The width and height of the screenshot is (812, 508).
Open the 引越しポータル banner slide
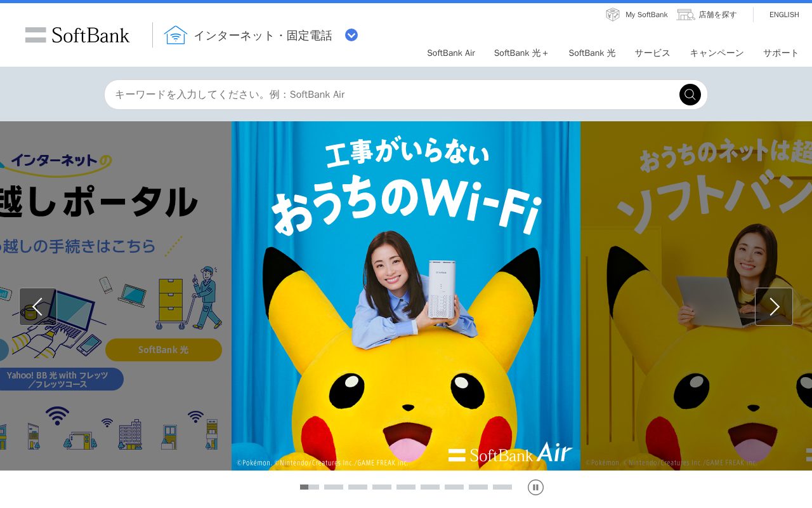[x=115, y=296]
